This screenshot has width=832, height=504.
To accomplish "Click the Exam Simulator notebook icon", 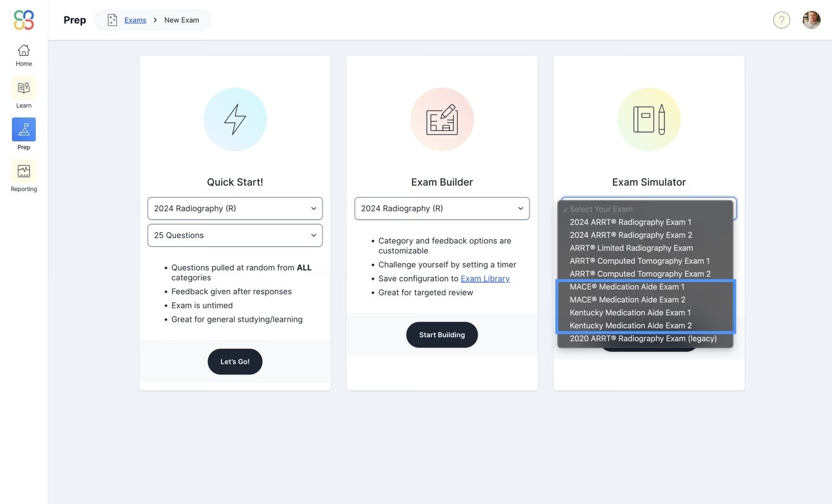I will coord(648,119).
